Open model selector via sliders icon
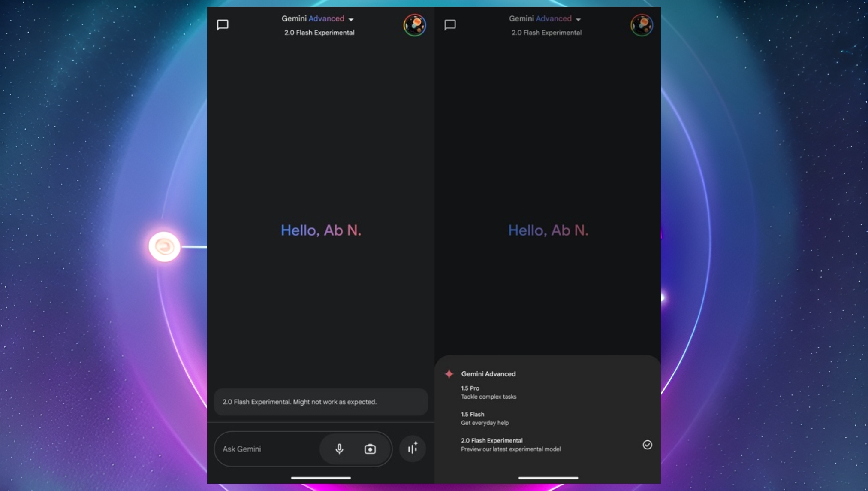868x491 pixels. (413, 449)
